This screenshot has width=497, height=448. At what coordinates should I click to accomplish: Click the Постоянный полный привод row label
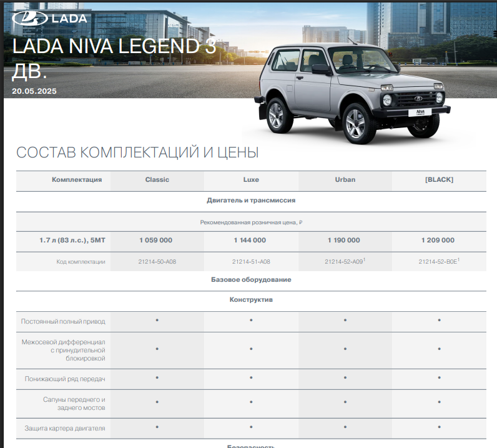point(63,322)
